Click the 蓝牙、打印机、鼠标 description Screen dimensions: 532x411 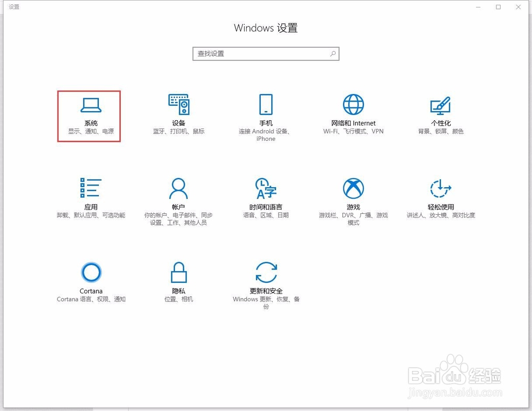pyautogui.click(x=178, y=131)
